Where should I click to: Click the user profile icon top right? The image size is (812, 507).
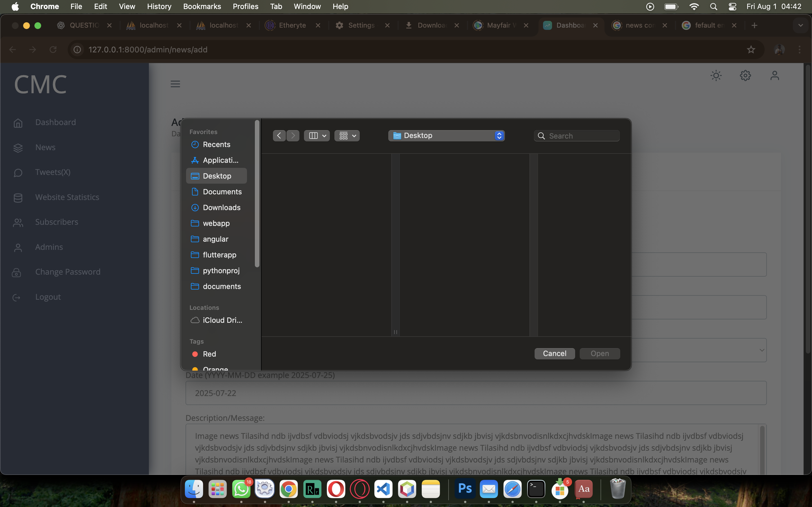click(x=775, y=75)
